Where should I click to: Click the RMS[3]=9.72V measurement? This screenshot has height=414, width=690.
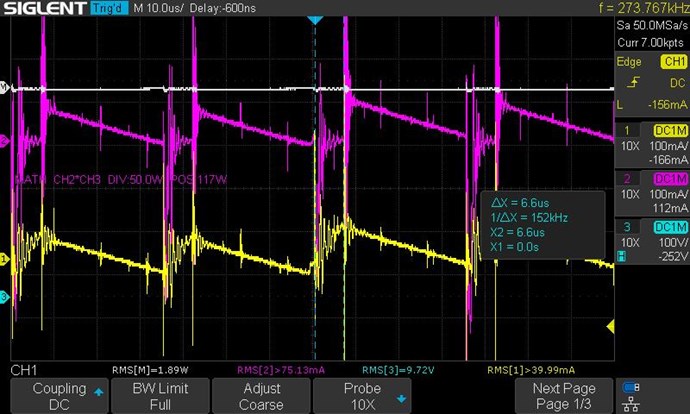point(398,370)
